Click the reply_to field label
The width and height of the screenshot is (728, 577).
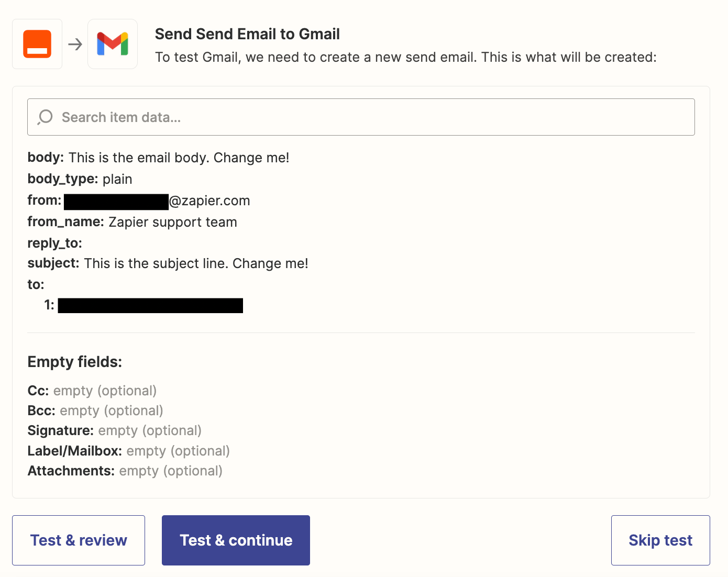coord(54,243)
